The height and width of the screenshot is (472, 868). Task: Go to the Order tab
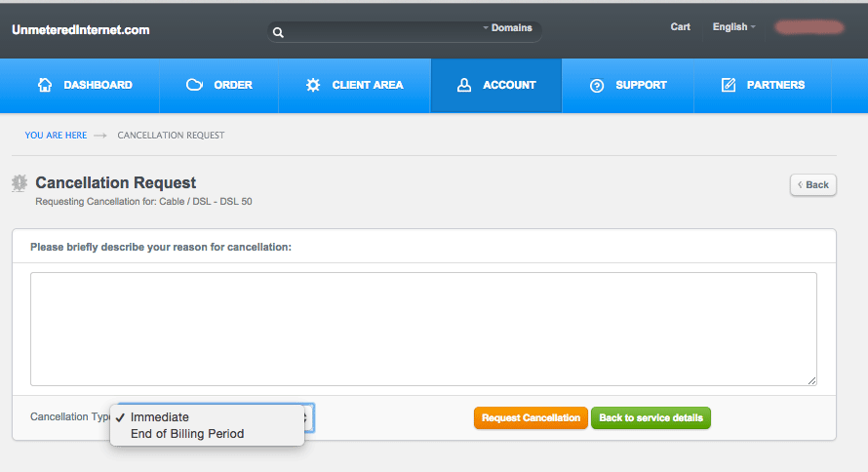(219, 85)
